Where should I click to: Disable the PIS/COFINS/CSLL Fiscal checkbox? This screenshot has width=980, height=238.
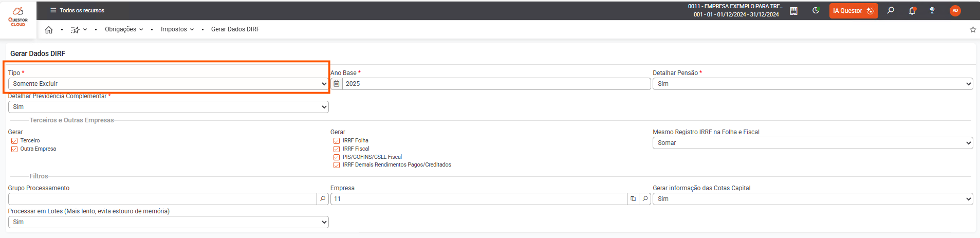(337, 157)
